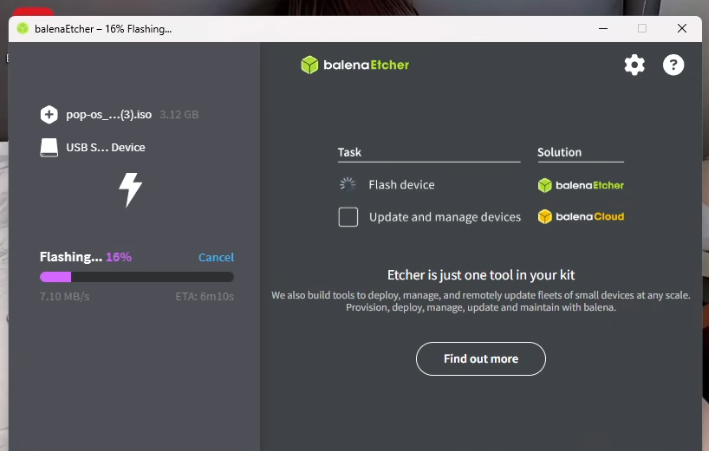The width and height of the screenshot is (709, 451).
Task: Click the Task column header
Action: [x=350, y=152]
